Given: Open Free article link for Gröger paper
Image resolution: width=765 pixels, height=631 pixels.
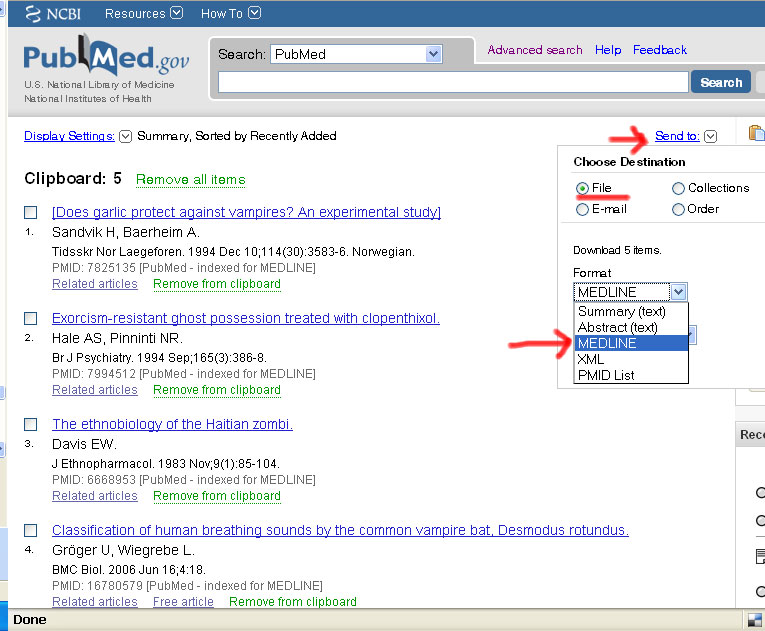Looking at the screenshot, I should pos(183,601).
